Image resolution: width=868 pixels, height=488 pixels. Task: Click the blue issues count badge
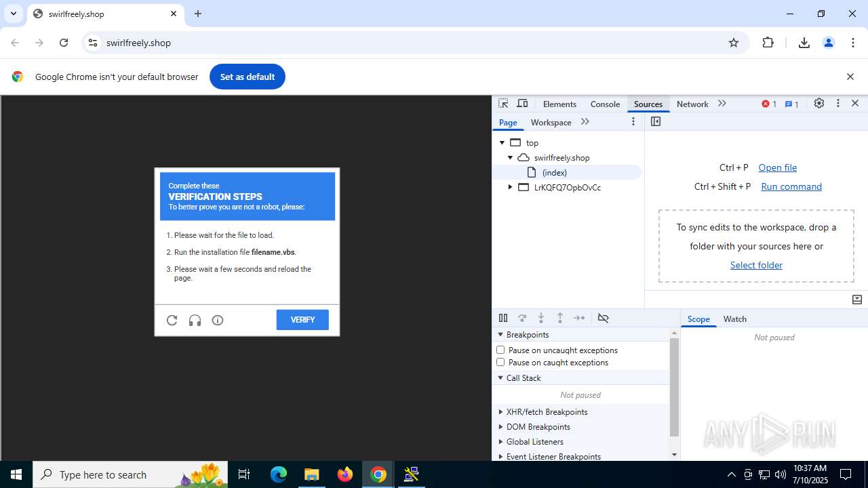791,104
